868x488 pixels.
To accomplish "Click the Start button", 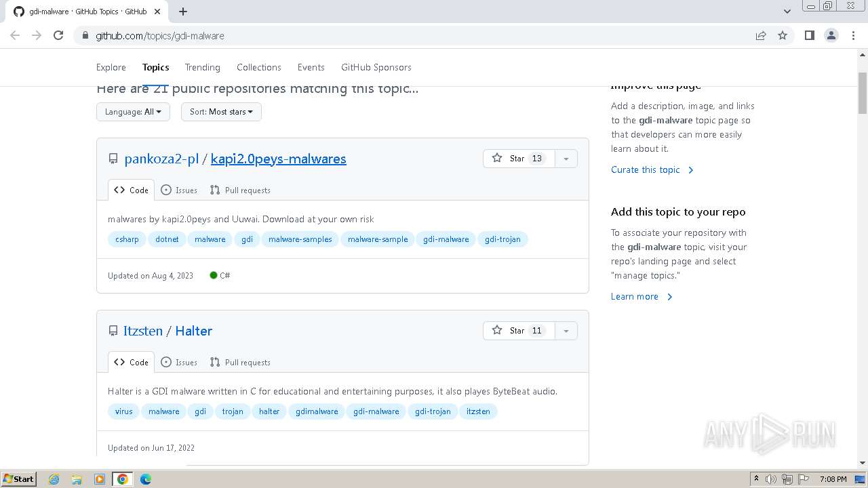I will tap(18, 479).
